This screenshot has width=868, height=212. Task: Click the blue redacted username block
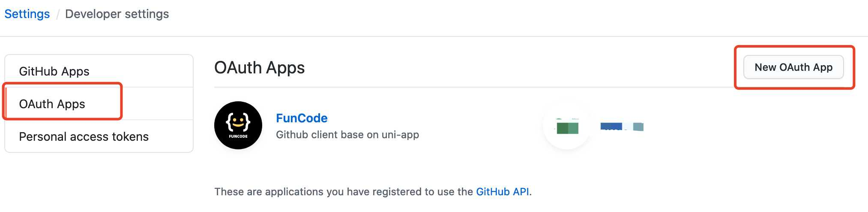point(611,126)
